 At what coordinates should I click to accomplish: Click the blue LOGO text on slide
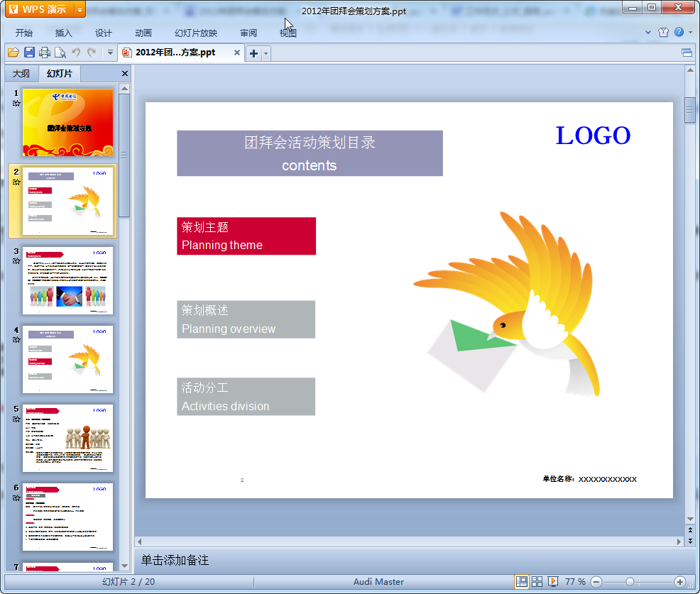click(593, 136)
